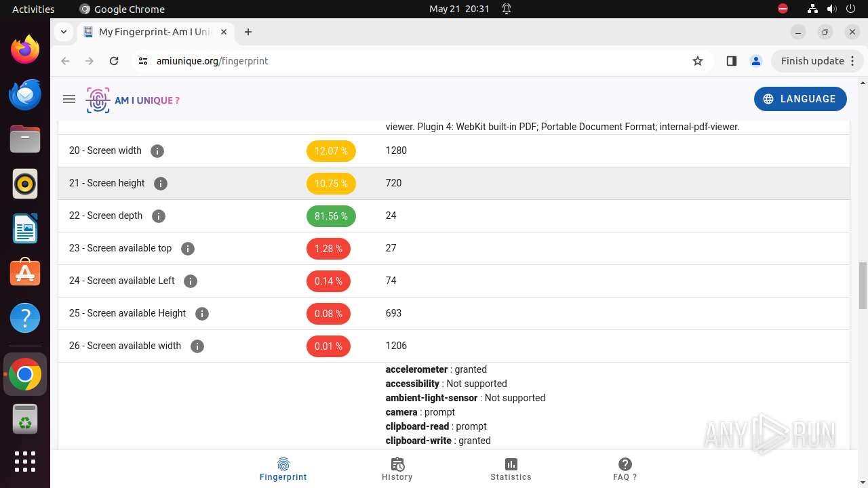Image resolution: width=868 pixels, height=488 pixels.
Task: Open Activities overview
Action: (33, 9)
